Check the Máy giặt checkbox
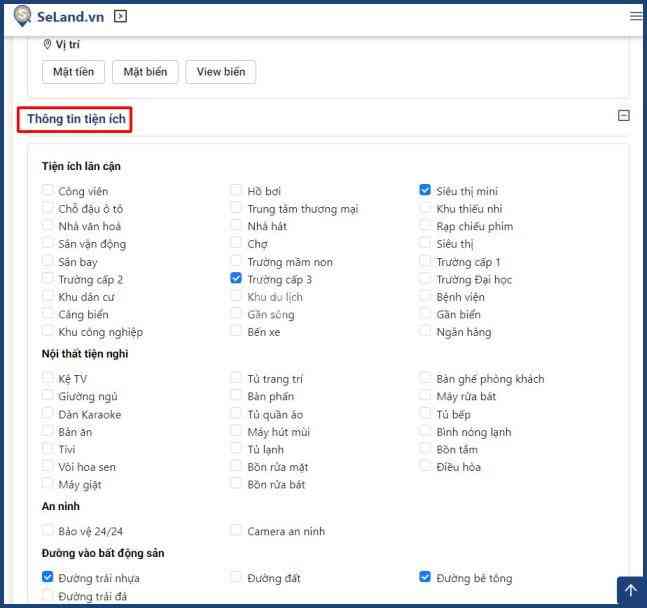Viewport: 647px width, 608px height. click(x=48, y=484)
